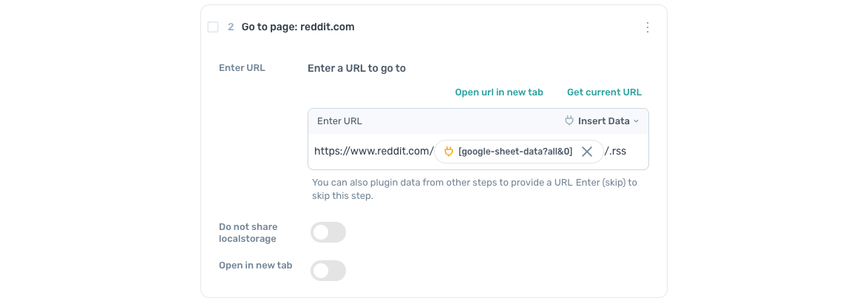Click the Do not share localstorage label

pyautogui.click(x=248, y=232)
